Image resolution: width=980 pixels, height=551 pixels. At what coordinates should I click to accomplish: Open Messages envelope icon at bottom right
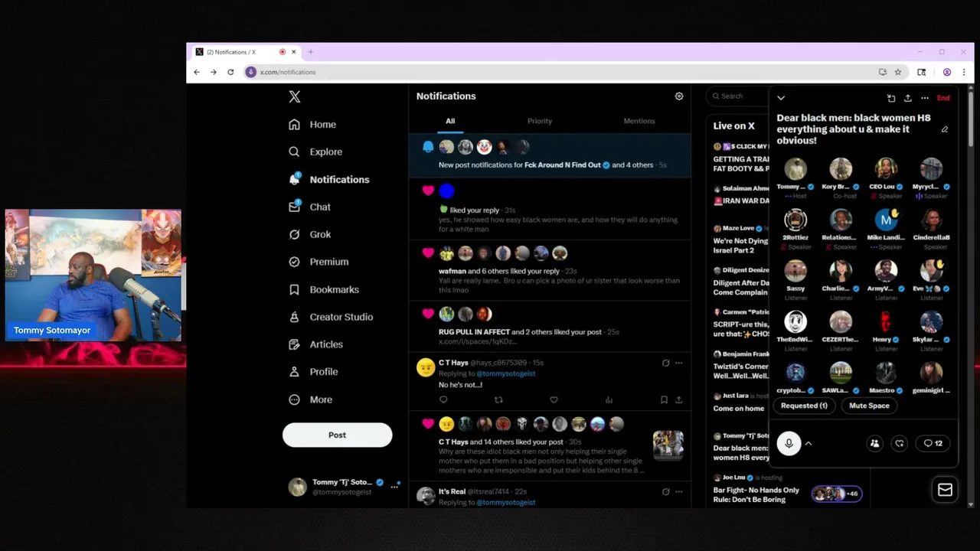[945, 490]
